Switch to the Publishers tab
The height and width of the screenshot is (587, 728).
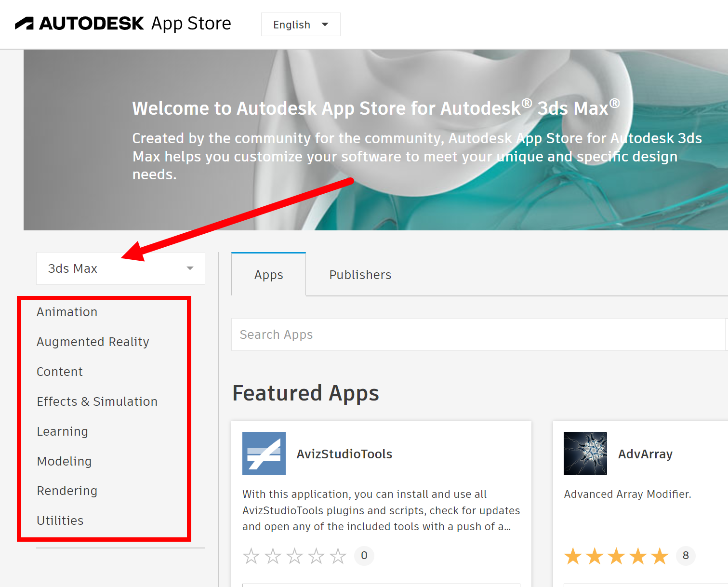pyautogui.click(x=360, y=275)
